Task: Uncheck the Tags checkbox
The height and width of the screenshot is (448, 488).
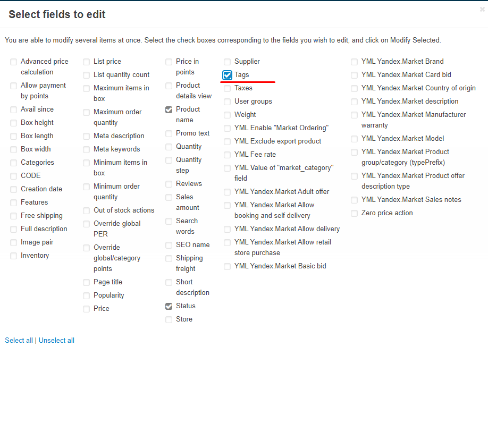Action: pos(227,75)
